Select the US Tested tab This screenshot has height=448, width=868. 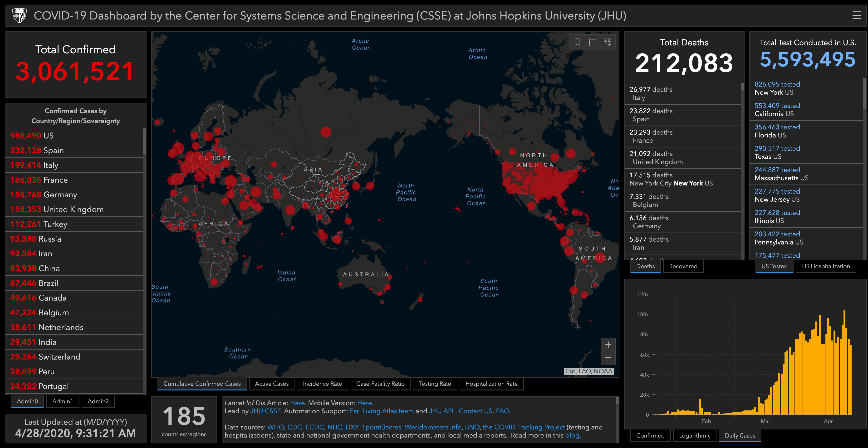pos(774,266)
